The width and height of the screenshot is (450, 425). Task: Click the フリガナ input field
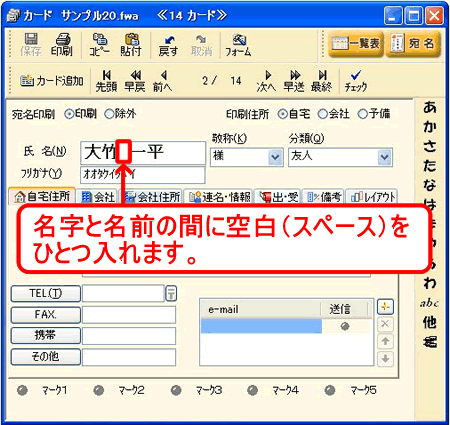pos(143,175)
